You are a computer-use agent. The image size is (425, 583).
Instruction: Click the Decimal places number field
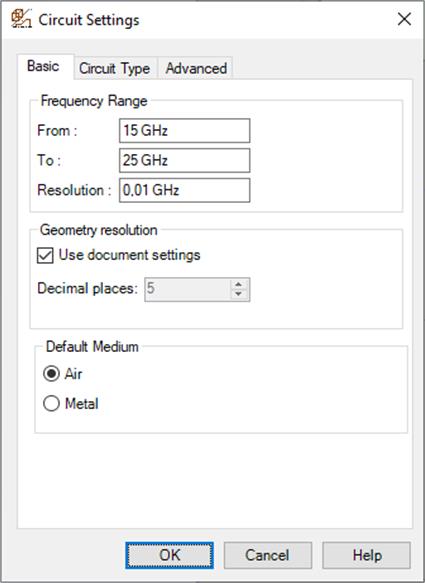point(187,289)
